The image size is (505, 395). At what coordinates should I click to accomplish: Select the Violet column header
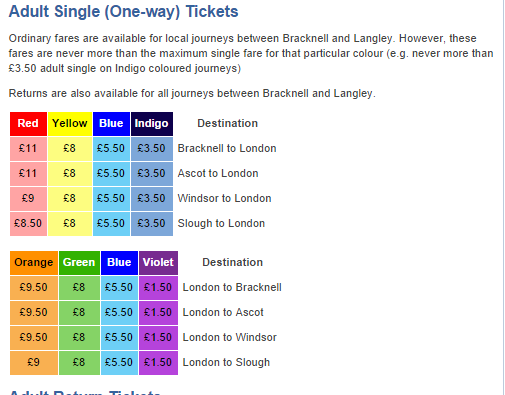(158, 263)
